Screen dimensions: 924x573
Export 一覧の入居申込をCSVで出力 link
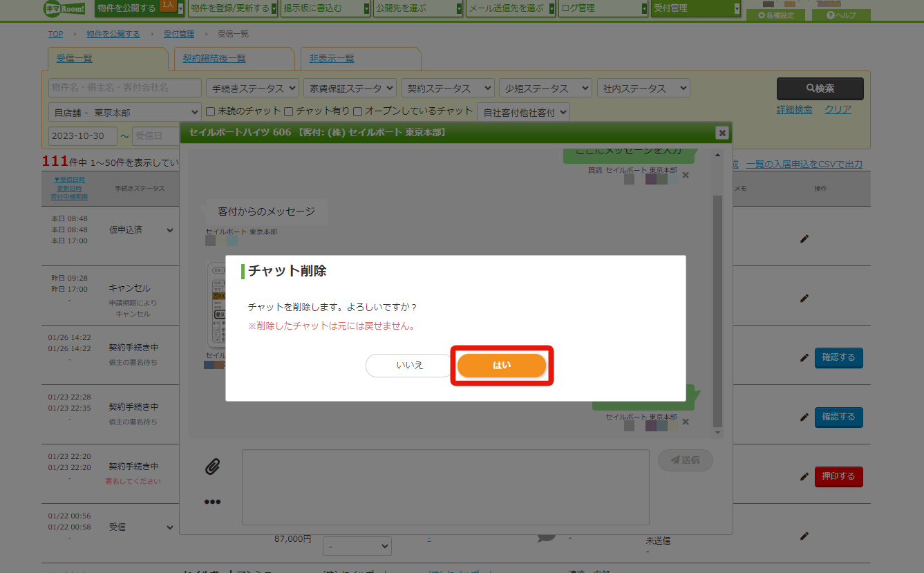[x=804, y=164]
